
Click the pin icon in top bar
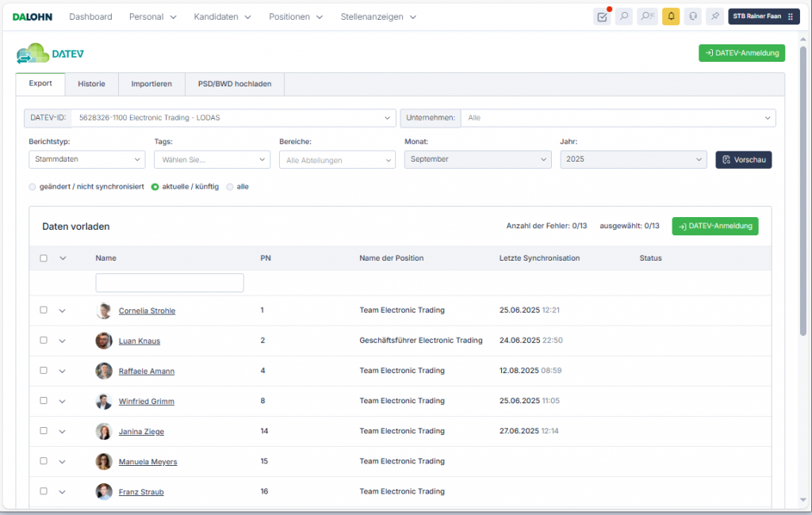pyautogui.click(x=715, y=17)
